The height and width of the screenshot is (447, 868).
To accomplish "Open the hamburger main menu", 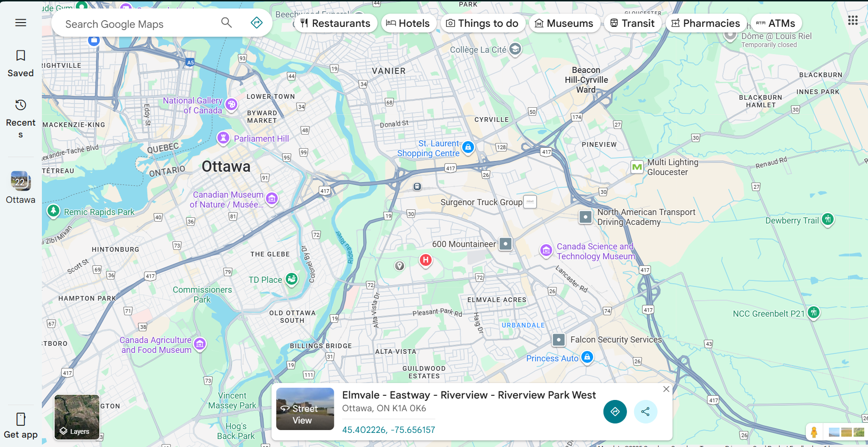I will pyautogui.click(x=21, y=23).
